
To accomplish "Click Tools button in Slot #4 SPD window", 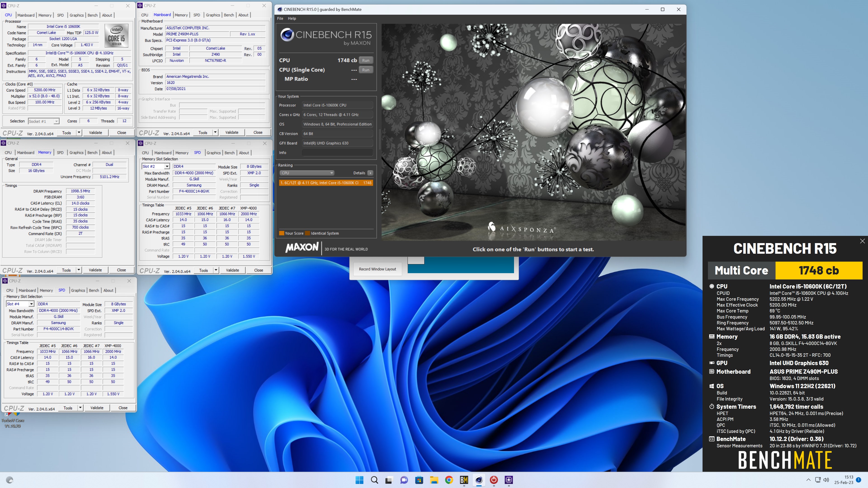I will 68,408.
